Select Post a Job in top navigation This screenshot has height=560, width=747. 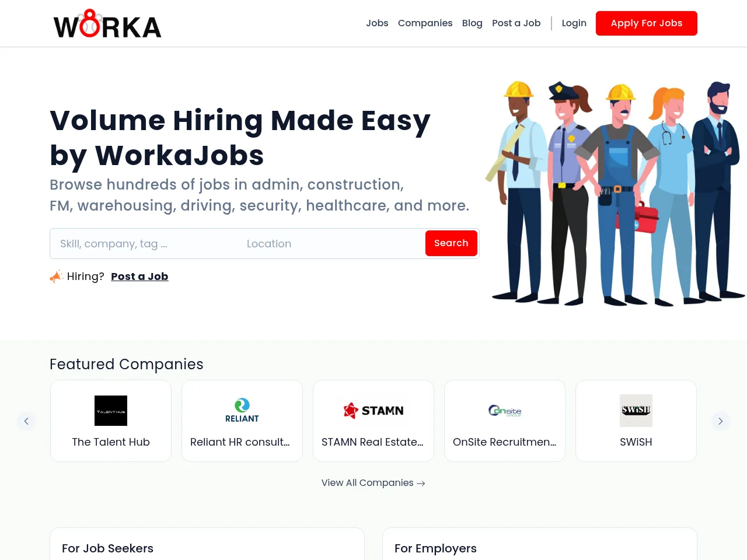[516, 23]
